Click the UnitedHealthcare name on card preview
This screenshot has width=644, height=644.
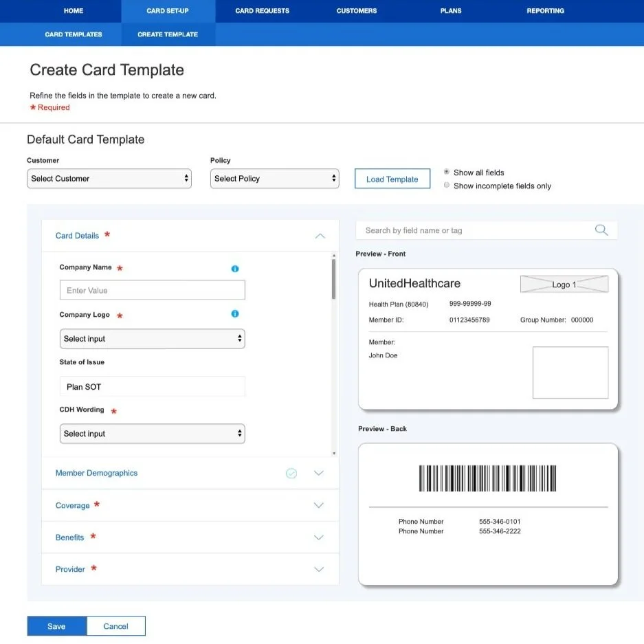tap(414, 283)
